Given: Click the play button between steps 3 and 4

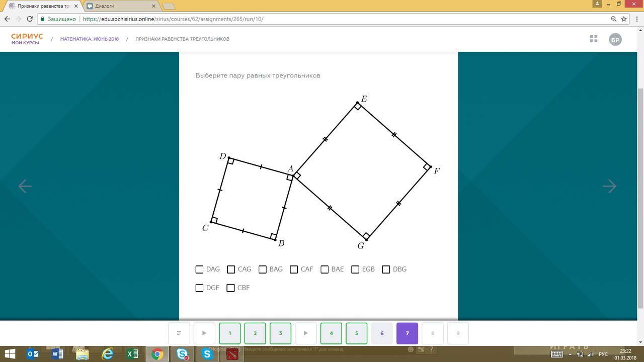Looking at the screenshot, I should (306, 333).
